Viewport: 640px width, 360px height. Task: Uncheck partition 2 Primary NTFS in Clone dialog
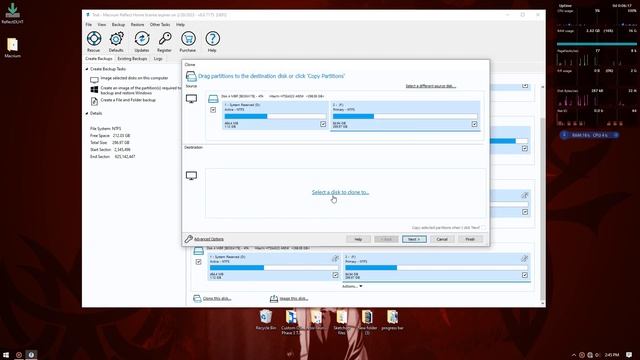(474, 124)
